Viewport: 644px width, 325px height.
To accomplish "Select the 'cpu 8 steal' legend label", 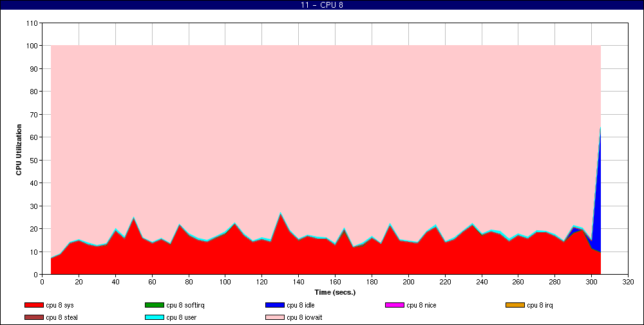I will point(62,318).
